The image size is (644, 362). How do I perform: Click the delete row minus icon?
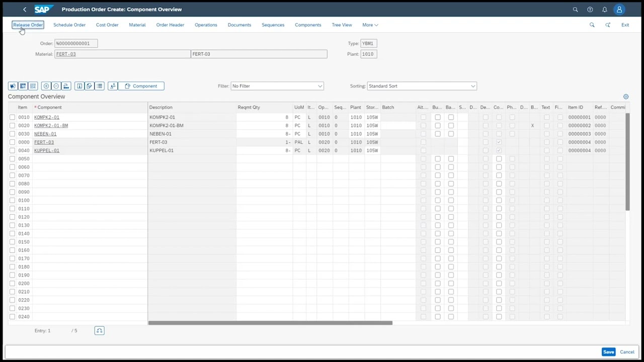pyautogui.click(x=56, y=86)
